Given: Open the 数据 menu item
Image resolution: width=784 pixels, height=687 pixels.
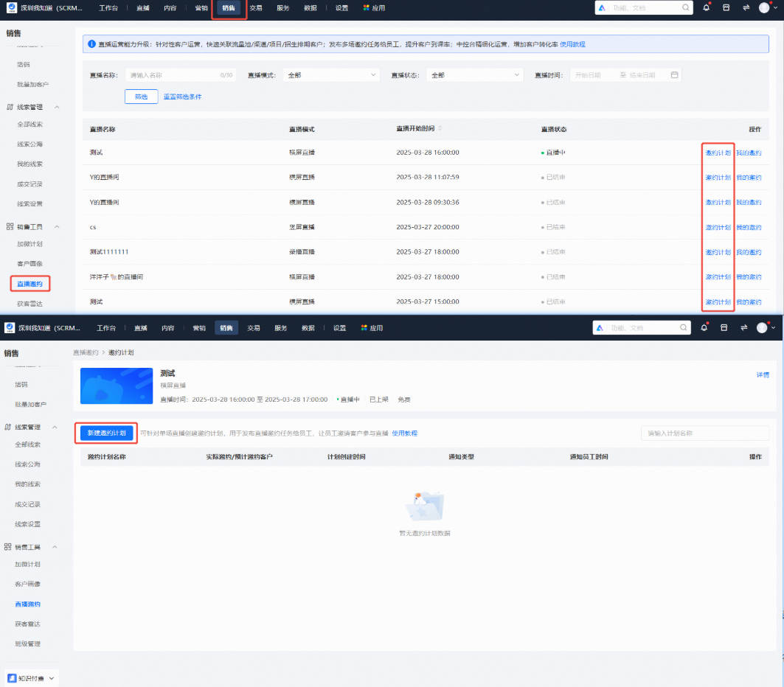Looking at the screenshot, I should tap(310, 8).
